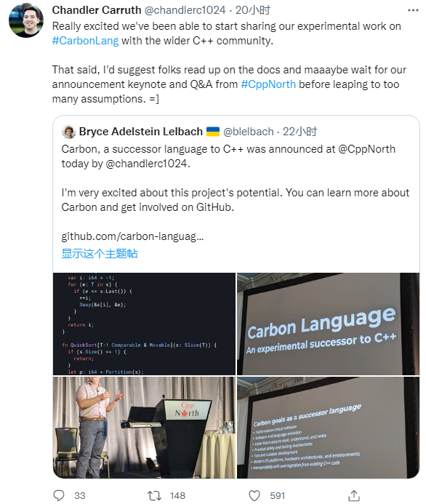Open Chandler Carruth's profile avatar

pos(26,20)
